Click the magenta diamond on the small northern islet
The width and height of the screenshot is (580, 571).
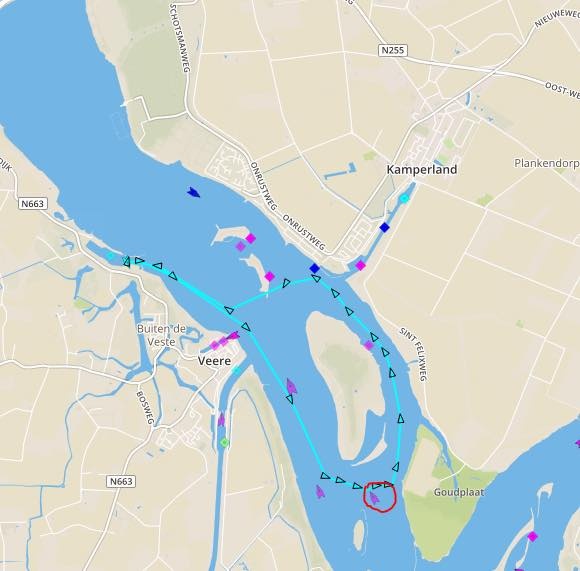click(250, 239)
